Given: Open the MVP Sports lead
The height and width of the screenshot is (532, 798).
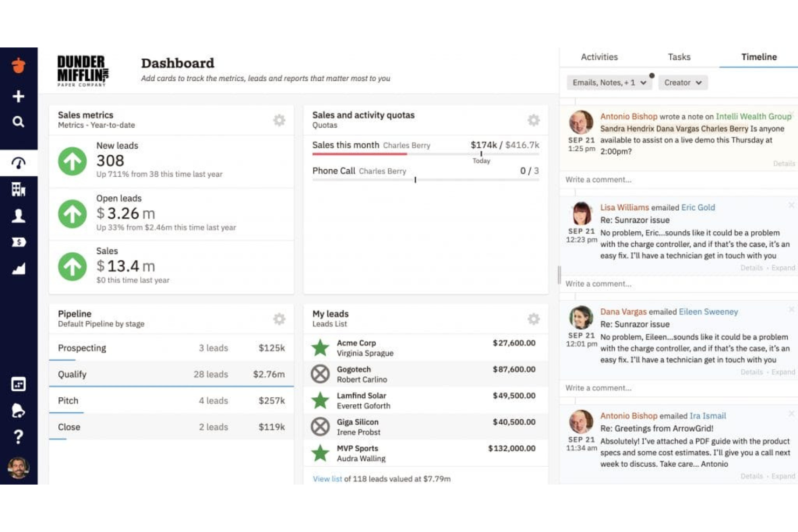Looking at the screenshot, I should click(x=357, y=448).
